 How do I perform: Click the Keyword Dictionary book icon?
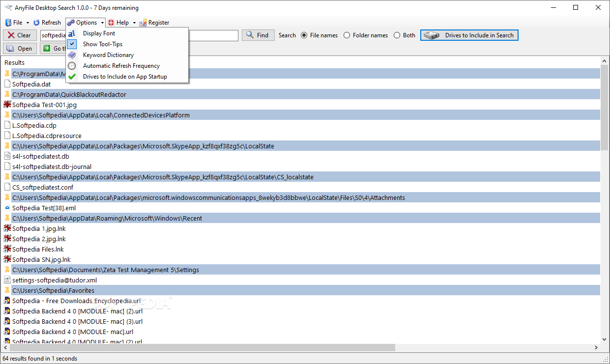[x=72, y=55]
